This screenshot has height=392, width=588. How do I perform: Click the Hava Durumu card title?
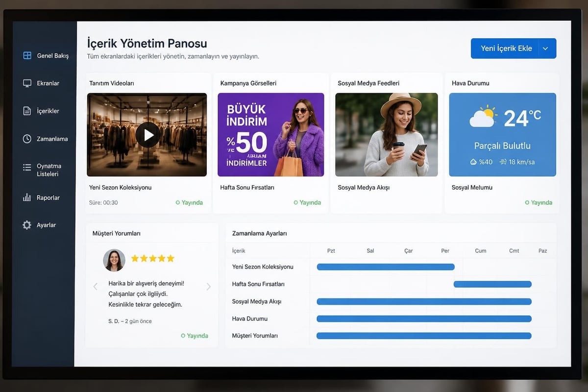point(470,83)
